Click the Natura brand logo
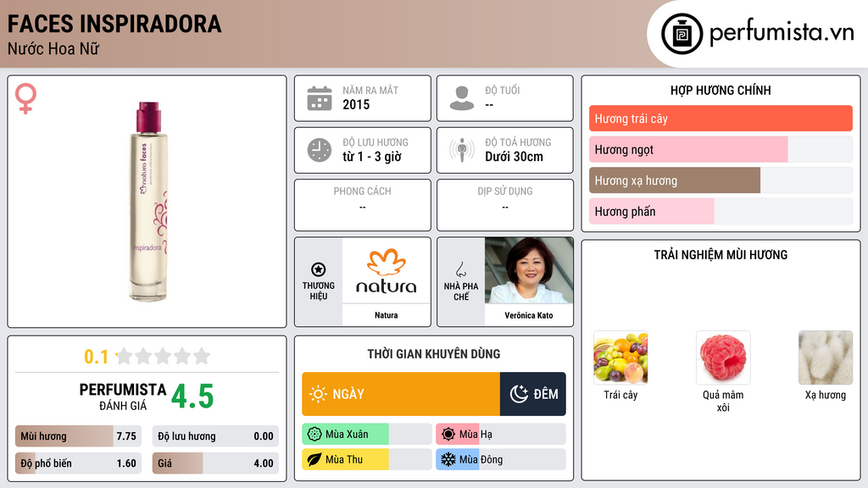Image resolution: width=868 pixels, height=488 pixels. (387, 270)
